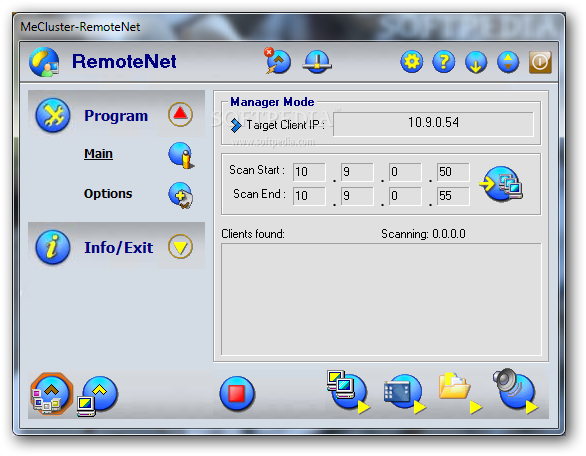Open help with the question mark icon
This screenshot has height=456, width=586.
(x=444, y=62)
